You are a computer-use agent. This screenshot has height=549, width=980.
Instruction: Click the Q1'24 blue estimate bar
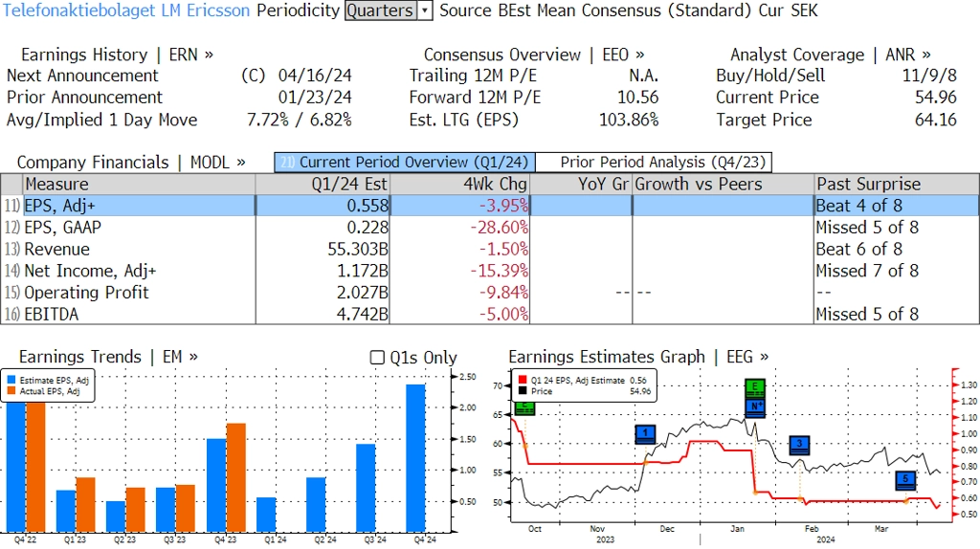point(266,515)
